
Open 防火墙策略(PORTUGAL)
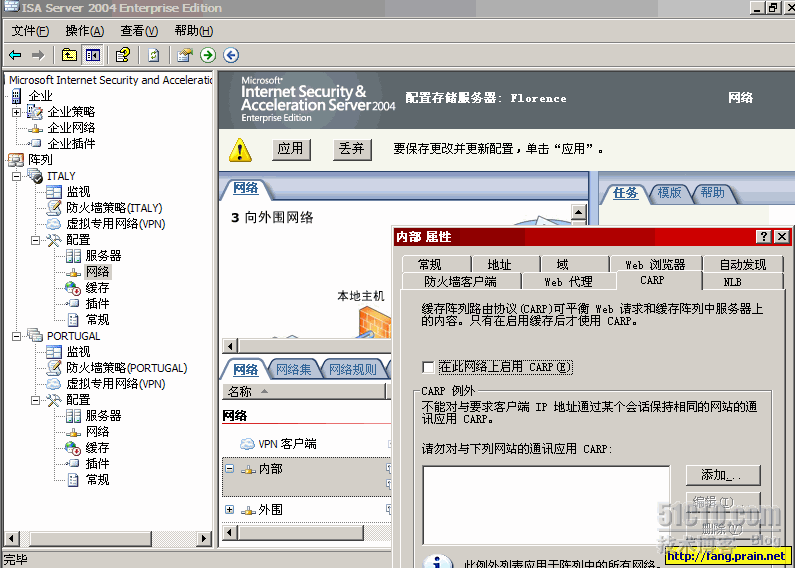[x=127, y=368]
